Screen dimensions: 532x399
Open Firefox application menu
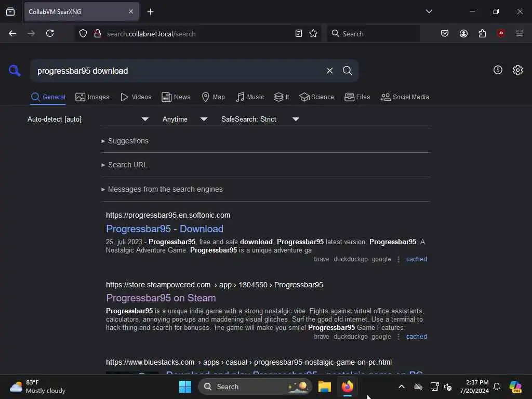(x=520, y=33)
